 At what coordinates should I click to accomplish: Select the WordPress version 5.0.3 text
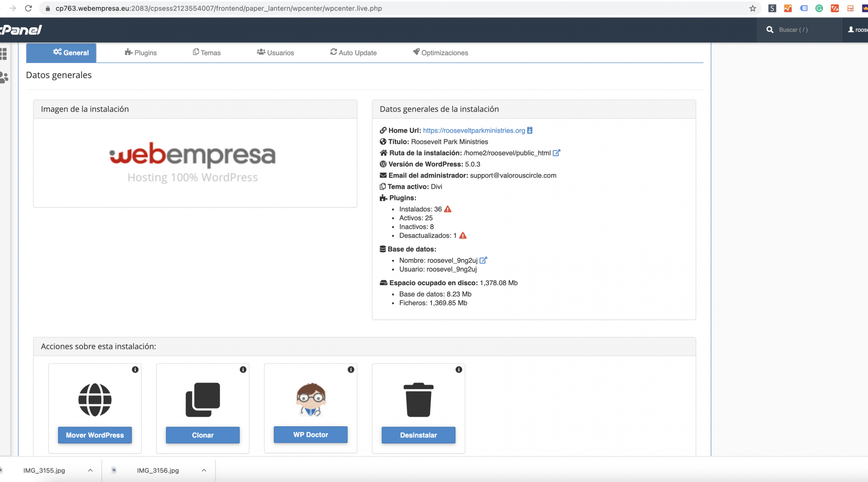coord(473,164)
